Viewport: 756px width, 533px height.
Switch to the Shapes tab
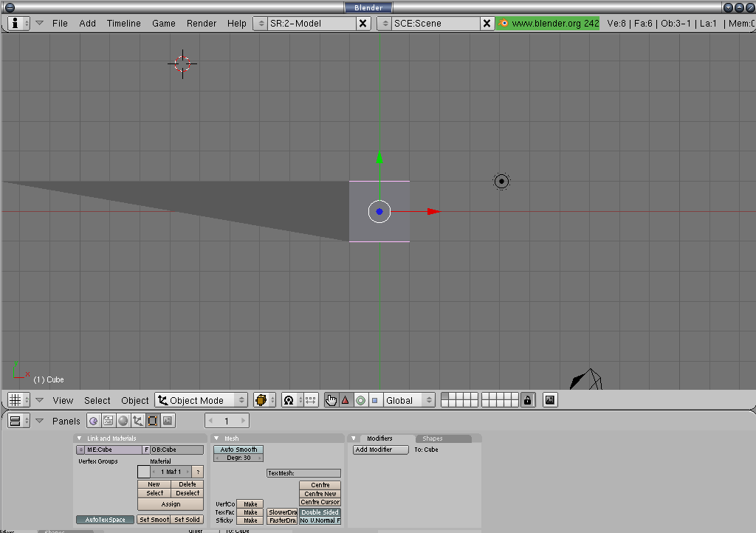pyautogui.click(x=433, y=439)
